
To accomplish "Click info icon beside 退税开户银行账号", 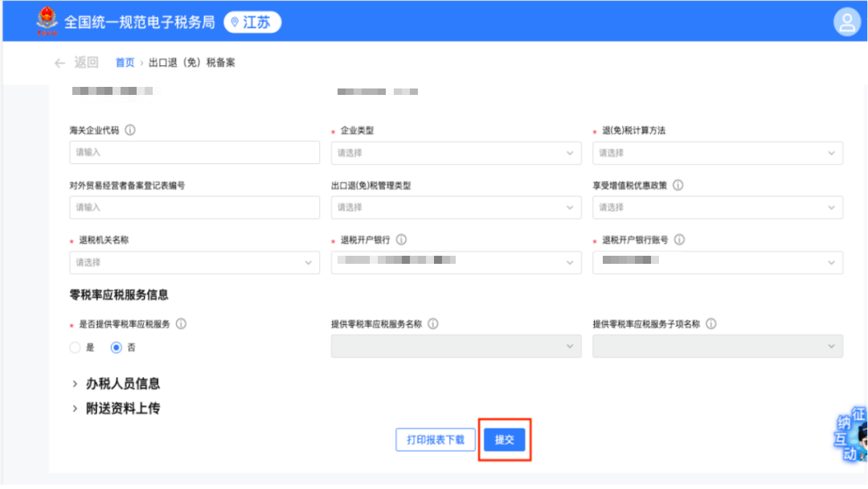I will coord(679,240).
